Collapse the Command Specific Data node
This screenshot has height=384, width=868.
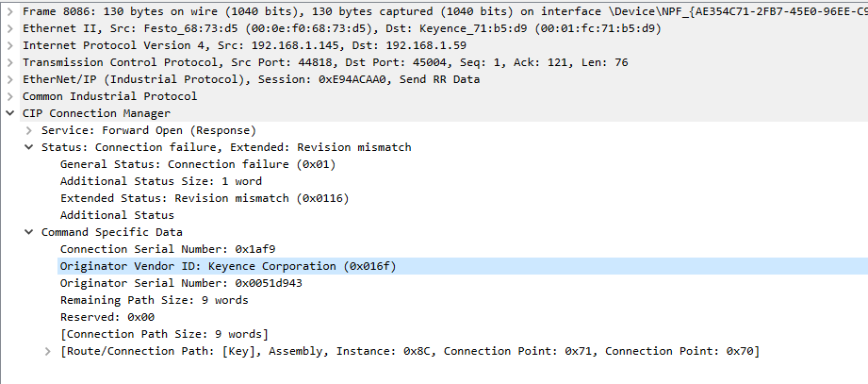(29, 232)
